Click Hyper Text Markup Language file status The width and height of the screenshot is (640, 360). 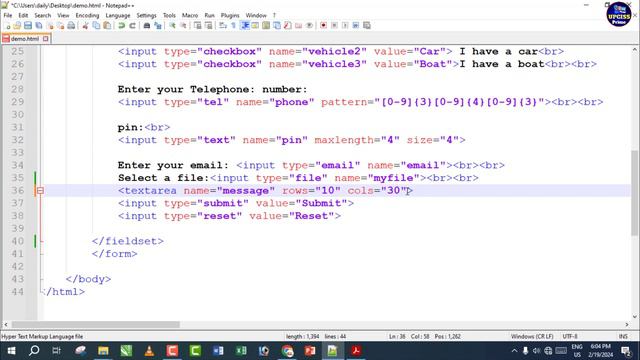pyautogui.click(x=42, y=336)
